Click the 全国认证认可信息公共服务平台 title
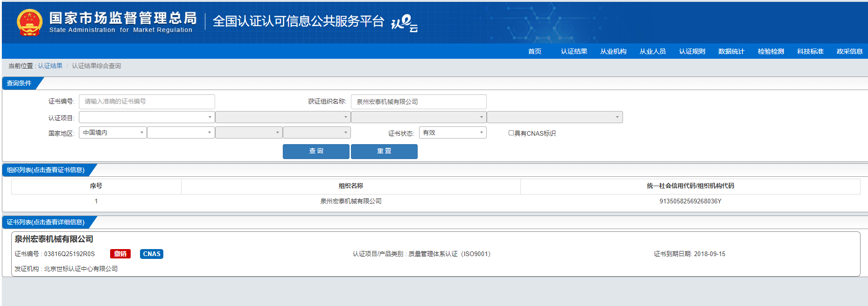 pyautogui.click(x=298, y=21)
